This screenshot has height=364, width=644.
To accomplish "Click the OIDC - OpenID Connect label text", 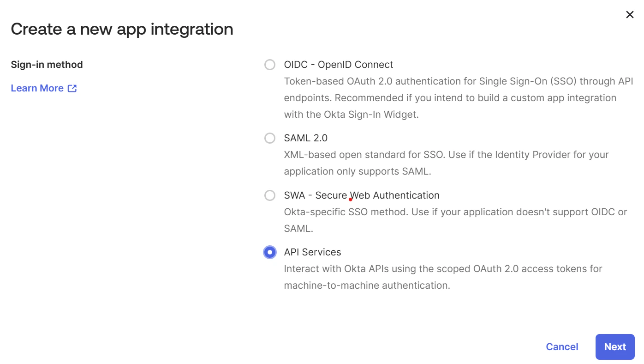I will click(338, 64).
